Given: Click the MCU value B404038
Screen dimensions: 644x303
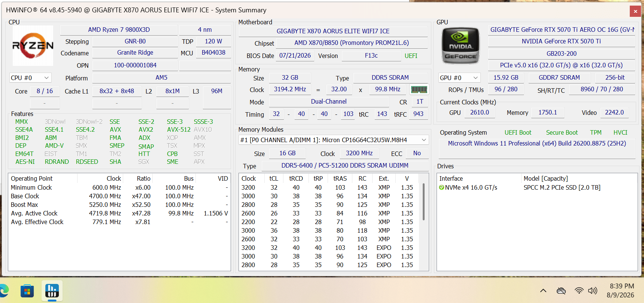Looking at the screenshot, I should 213,53.
